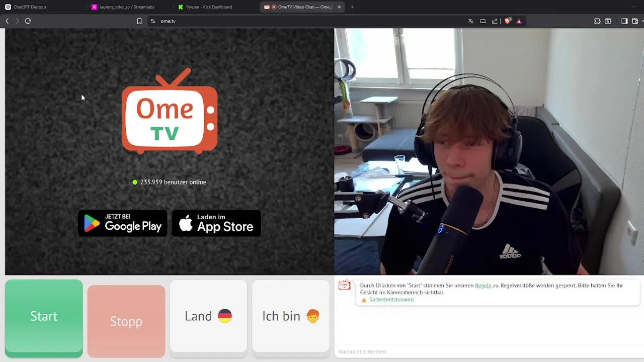Image resolution: width=644 pixels, height=362 pixels.
Task: Open the Land country selector
Action: point(208,317)
